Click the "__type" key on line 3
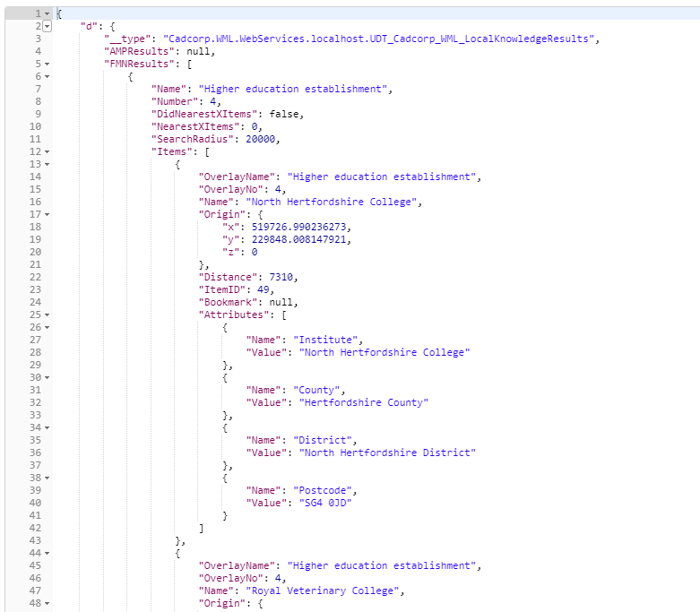 click(x=127, y=39)
